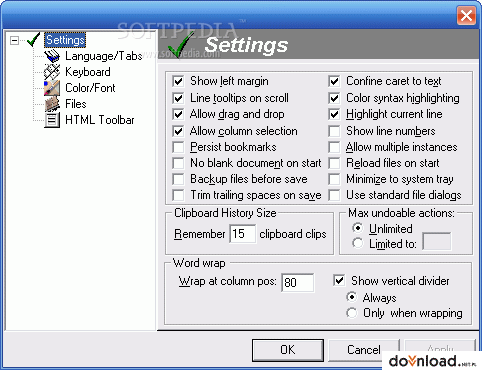Select Unlimited undoable actions
This screenshot has width=482, height=370.
[358, 228]
